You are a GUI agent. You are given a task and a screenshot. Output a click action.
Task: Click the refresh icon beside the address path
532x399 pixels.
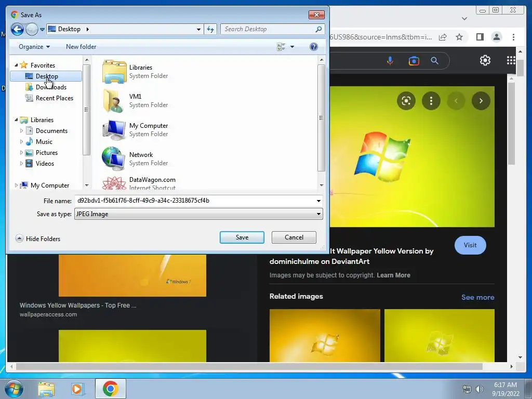click(210, 29)
